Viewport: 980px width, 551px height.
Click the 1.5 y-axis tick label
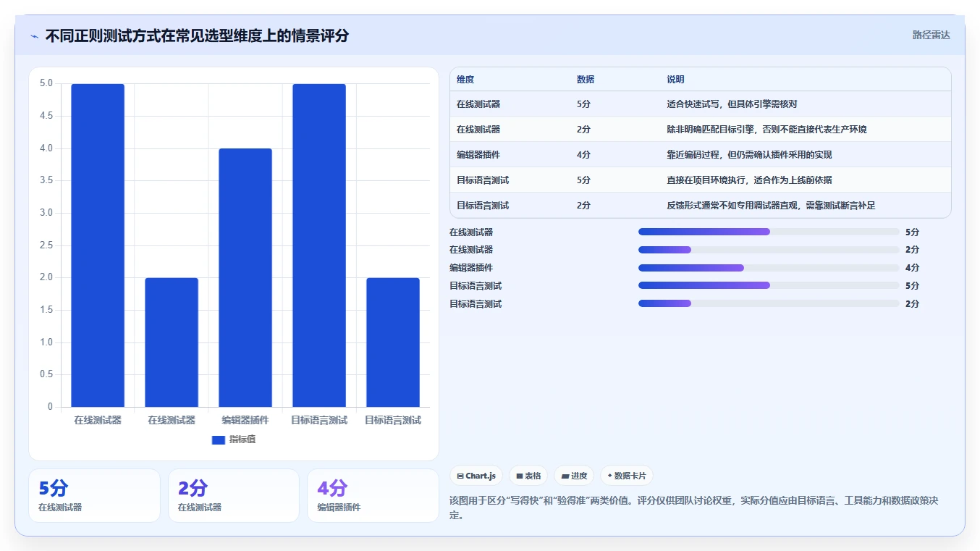pyautogui.click(x=46, y=310)
